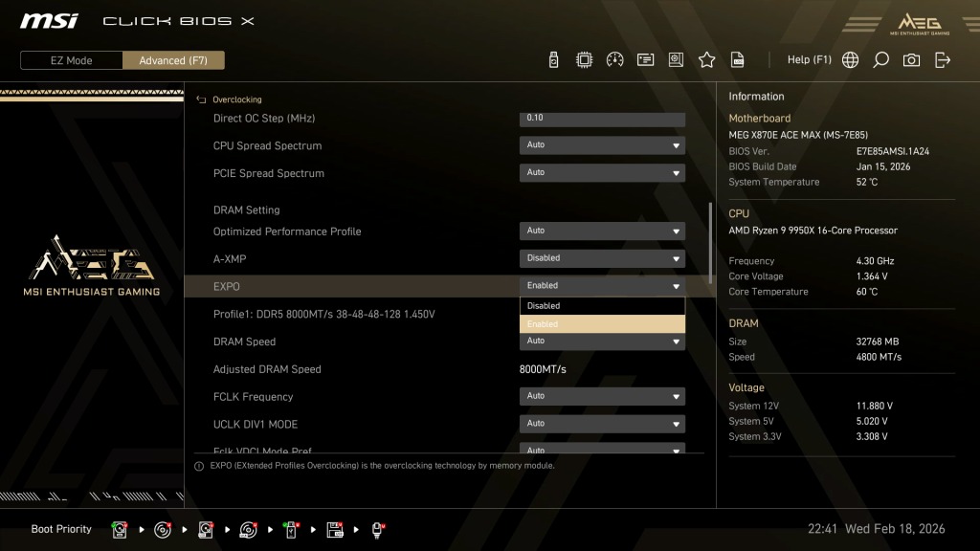Click the Direct OC Step value field
The height and width of the screenshot is (551, 980).
pyautogui.click(x=602, y=119)
